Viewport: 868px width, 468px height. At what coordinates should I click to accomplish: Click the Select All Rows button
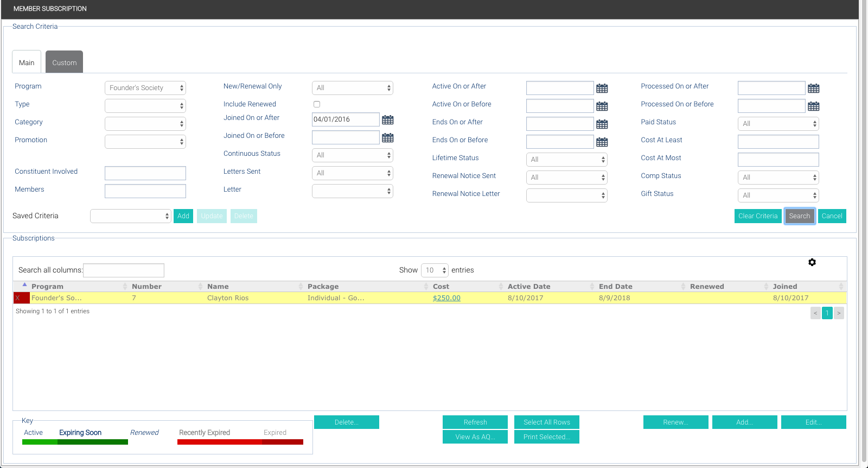coord(547,422)
